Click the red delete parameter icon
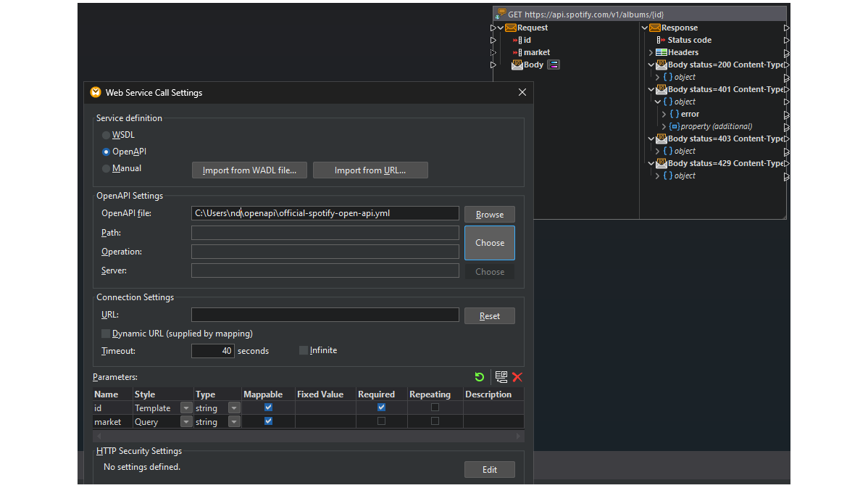The width and height of the screenshot is (868, 488). (x=516, y=376)
